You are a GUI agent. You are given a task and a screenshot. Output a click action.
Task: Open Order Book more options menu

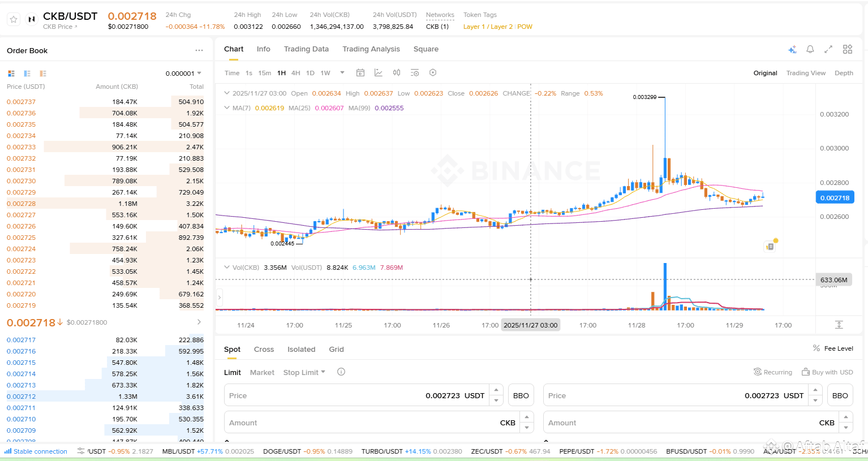click(x=199, y=50)
